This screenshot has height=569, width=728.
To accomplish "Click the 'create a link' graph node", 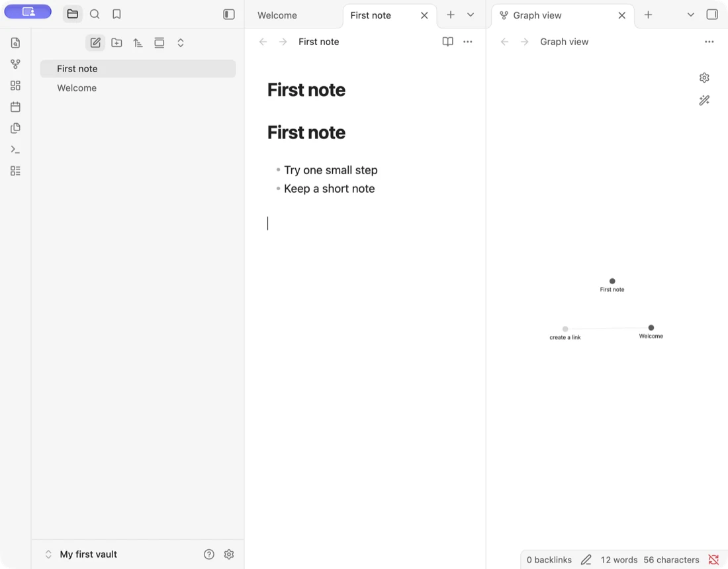I will (565, 329).
